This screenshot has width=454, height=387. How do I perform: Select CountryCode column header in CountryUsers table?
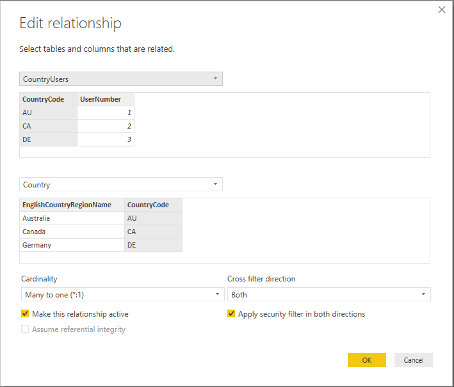tap(48, 99)
